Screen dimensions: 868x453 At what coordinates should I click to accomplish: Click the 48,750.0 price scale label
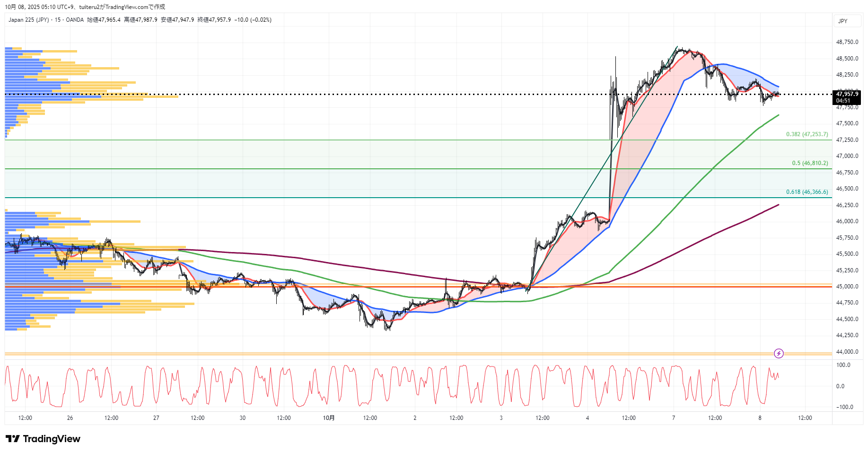click(847, 42)
